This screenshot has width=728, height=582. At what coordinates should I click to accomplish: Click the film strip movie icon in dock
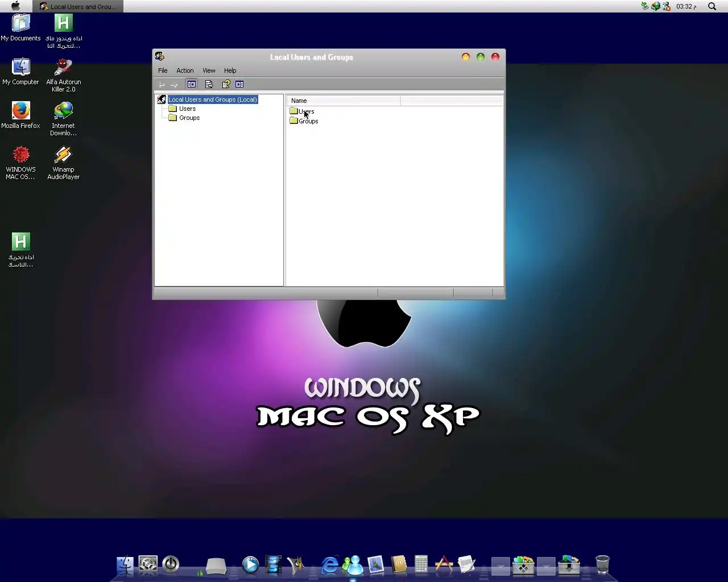pos(273,564)
